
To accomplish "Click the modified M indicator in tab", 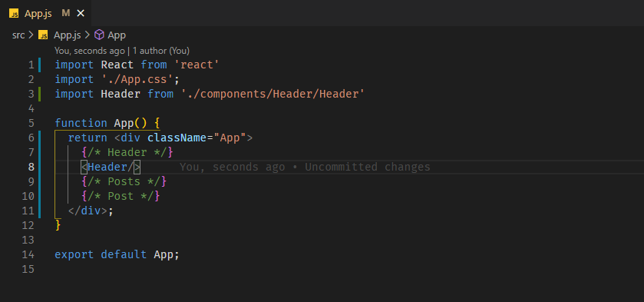I will (66, 13).
